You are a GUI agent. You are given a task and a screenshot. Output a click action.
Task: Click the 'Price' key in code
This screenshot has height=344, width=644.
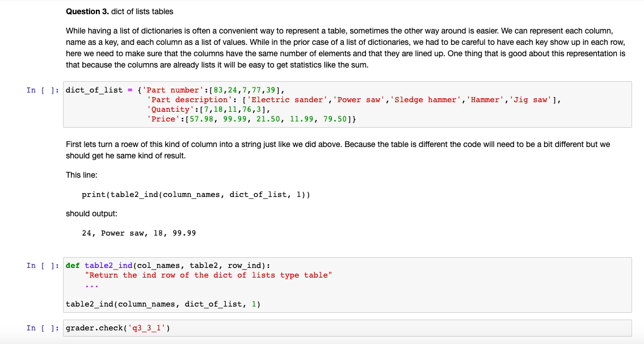pyautogui.click(x=163, y=119)
